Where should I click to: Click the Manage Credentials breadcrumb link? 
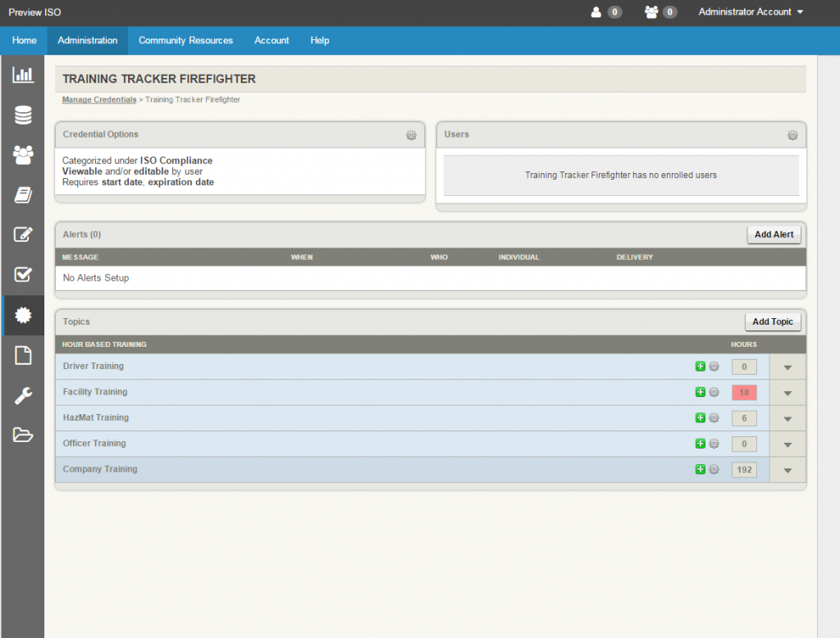point(99,100)
